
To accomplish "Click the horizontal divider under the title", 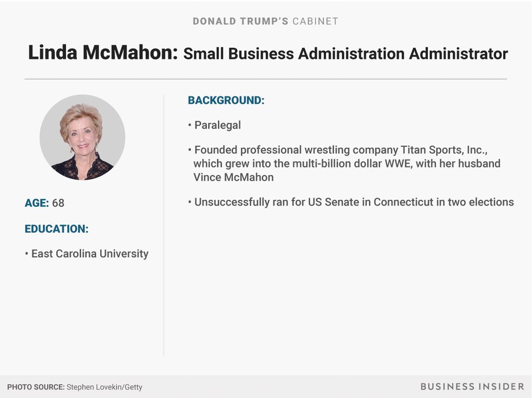I will pyautogui.click(x=265, y=79).
